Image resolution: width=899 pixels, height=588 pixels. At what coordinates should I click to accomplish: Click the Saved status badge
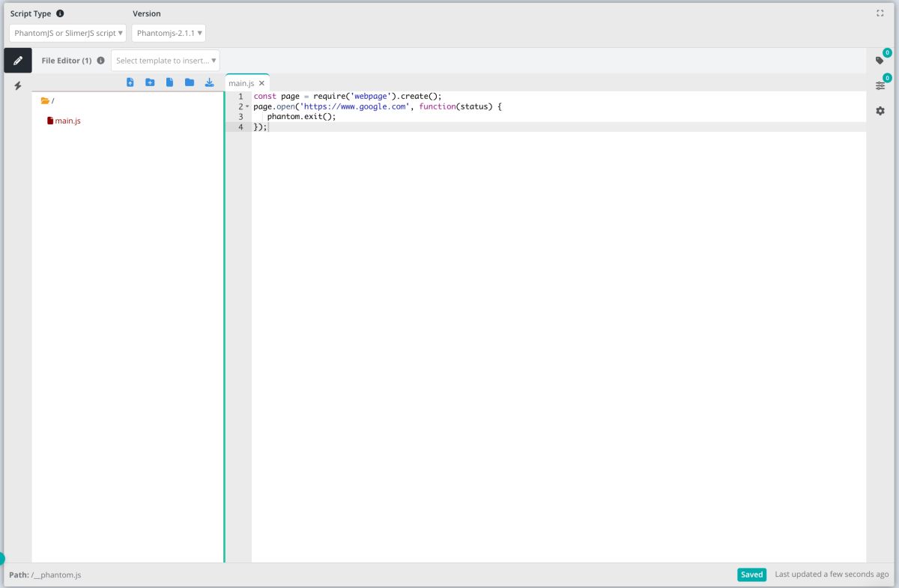[751, 575]
